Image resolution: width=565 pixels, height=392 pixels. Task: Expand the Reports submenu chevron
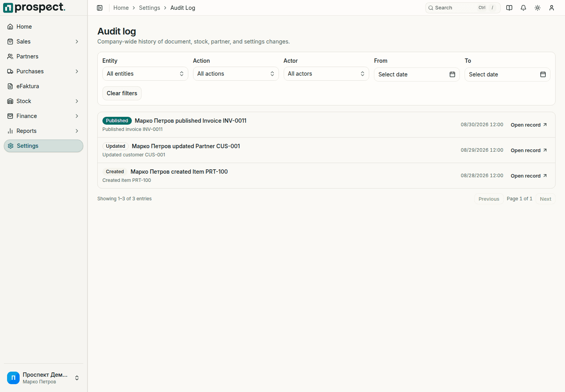point(77,131)
